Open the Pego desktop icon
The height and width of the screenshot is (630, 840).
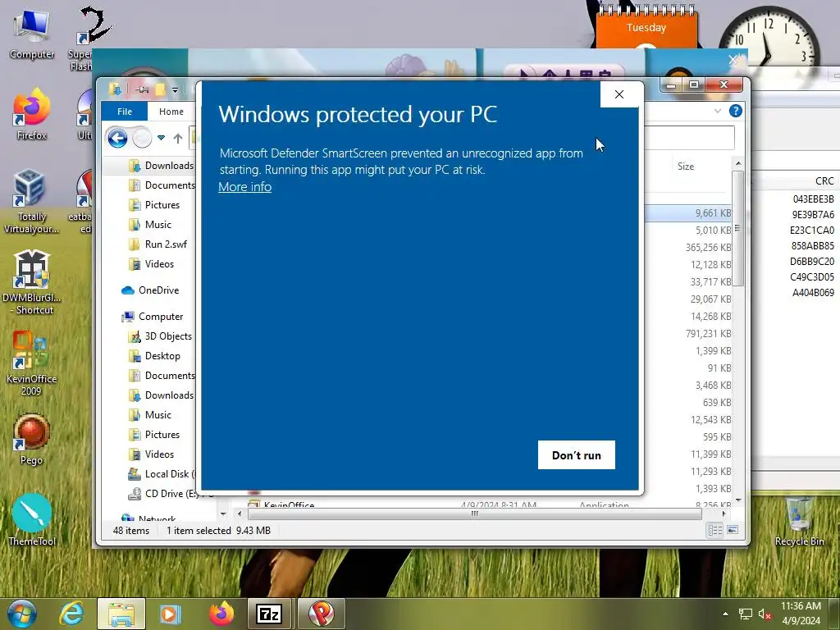(31, 440)
